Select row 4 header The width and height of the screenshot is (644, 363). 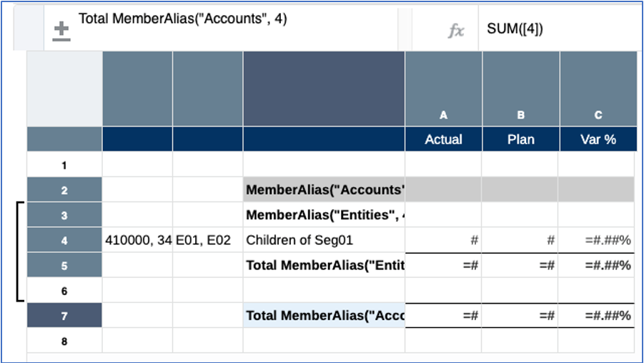(64, 241)
